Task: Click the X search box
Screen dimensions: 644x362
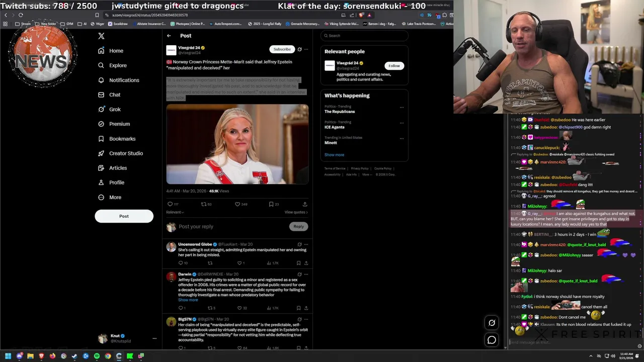Action: [364, 36]
